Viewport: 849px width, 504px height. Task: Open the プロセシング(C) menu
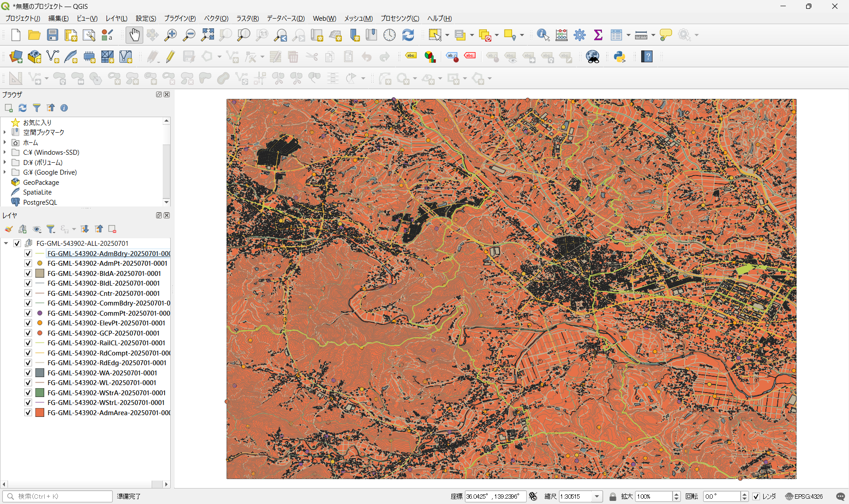(399, 18)
